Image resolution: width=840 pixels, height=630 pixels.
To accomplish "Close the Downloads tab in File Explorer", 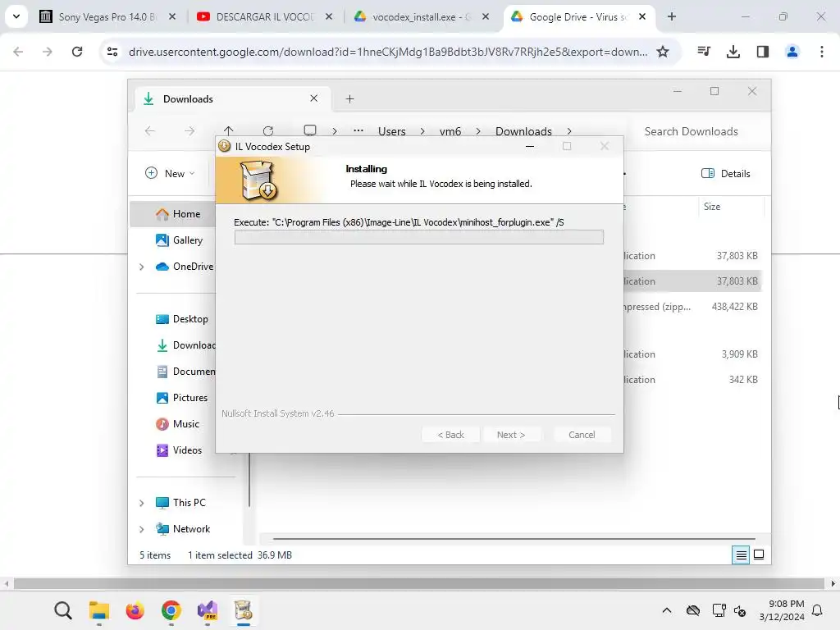I will pyautogui.click(x=314, y=98).
